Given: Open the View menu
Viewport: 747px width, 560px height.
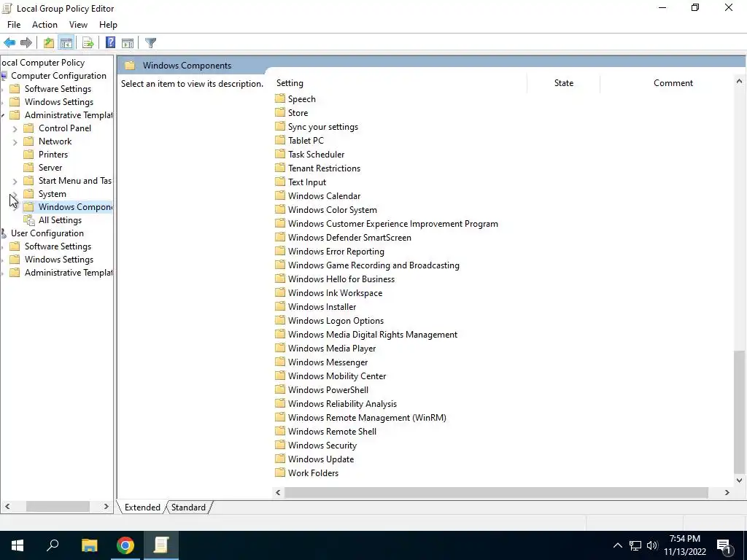Looking at the screenshot, I should pyautogui.click(x=78, y=25).
